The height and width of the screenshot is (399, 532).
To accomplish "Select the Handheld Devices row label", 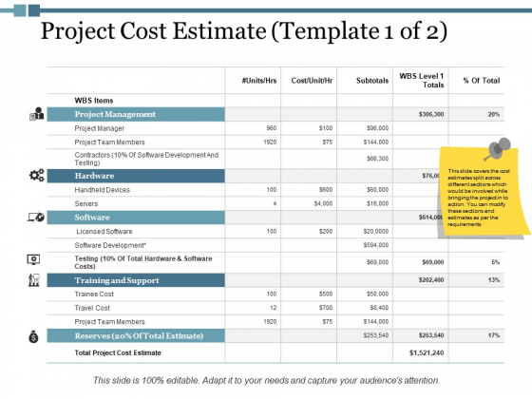I will (103, 190).
